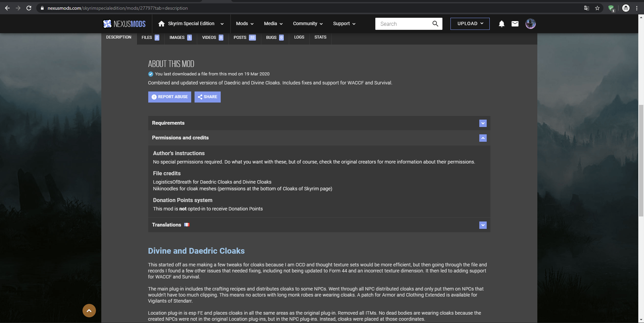Click the browser forward arrow
This screenshot has height=323, width=644.
(x=18, y=8)
